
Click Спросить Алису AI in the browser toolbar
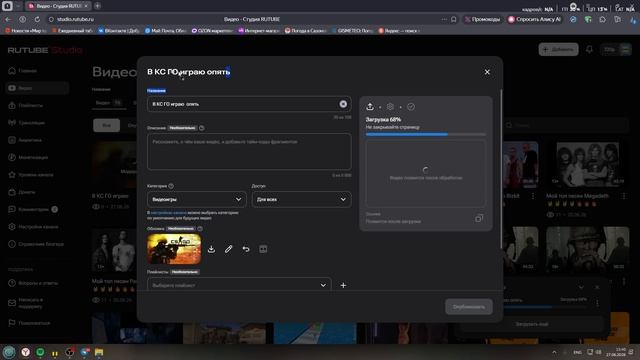tap(534, 19)
